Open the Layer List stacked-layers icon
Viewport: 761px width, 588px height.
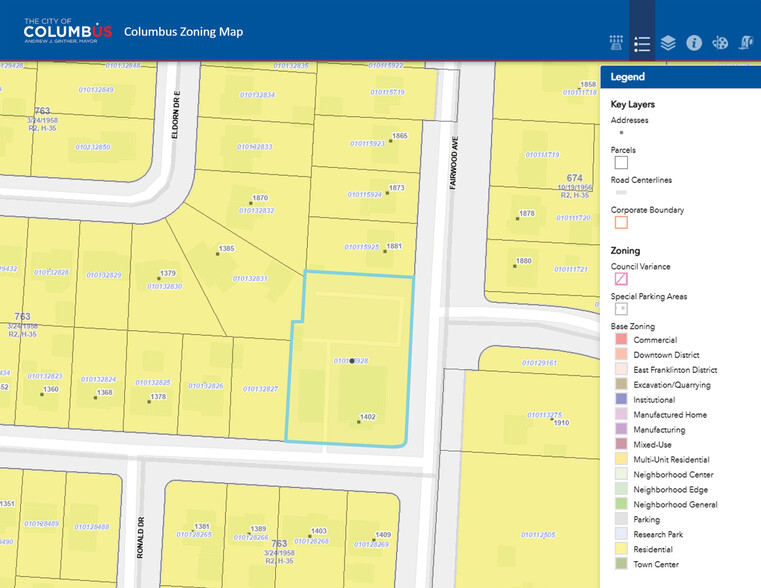point(668,43)
